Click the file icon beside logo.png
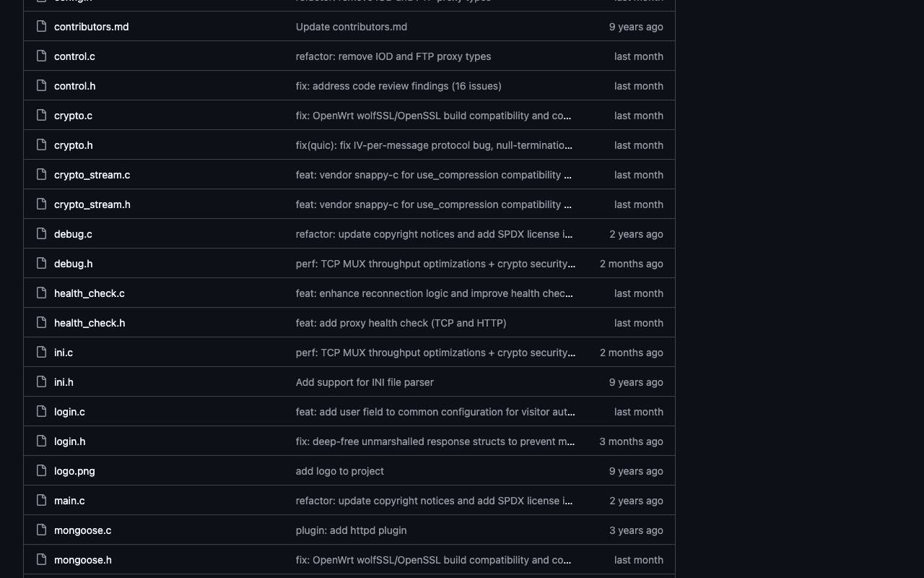 click(x=42, y=471)
